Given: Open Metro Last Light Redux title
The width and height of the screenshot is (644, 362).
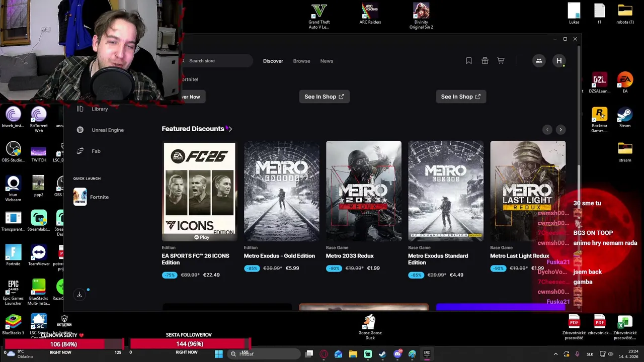Looking at the screenshot, I should [519, 256].
